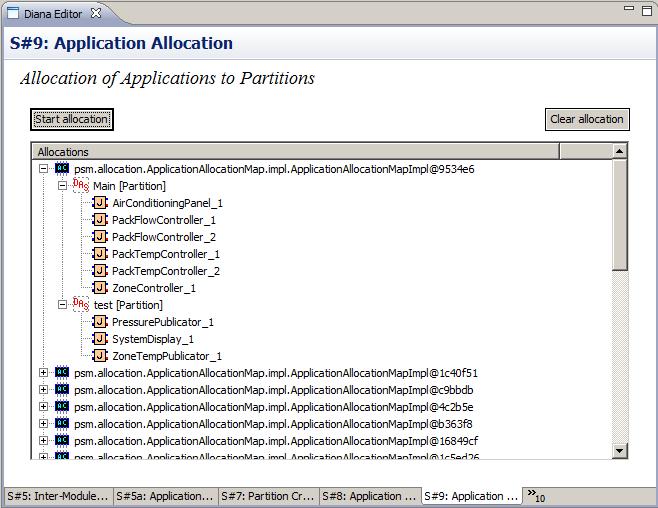Click the partition icon beside test
Image resolution: width=658 pixels, height=508 pixels.
tap(81, 305)
